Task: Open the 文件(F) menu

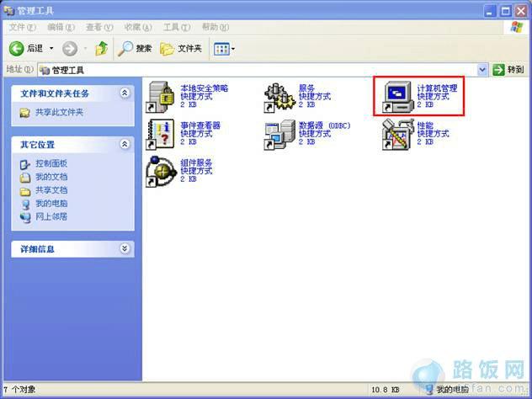Action: [x=22, y=27]
